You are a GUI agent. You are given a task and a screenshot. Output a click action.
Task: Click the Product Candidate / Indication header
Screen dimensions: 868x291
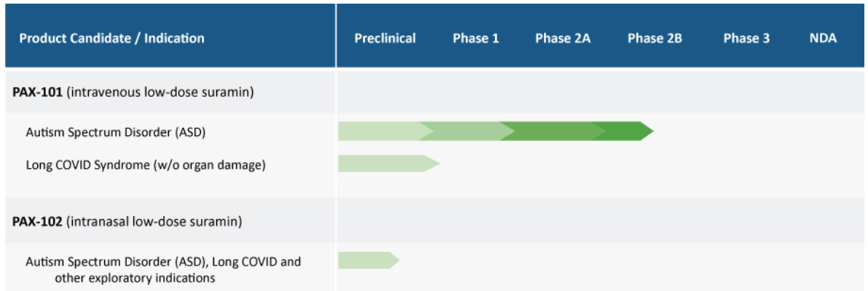tap(112, 39)
